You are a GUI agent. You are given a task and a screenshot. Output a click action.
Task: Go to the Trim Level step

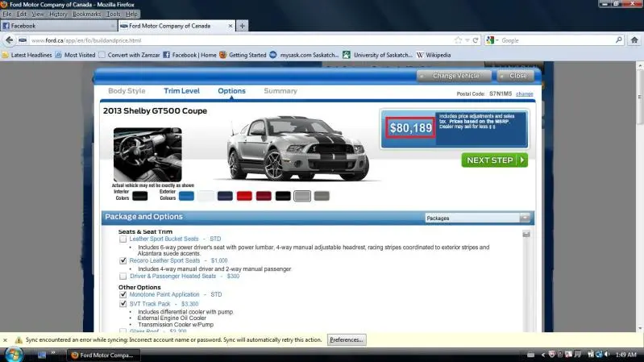click(181, 91)
